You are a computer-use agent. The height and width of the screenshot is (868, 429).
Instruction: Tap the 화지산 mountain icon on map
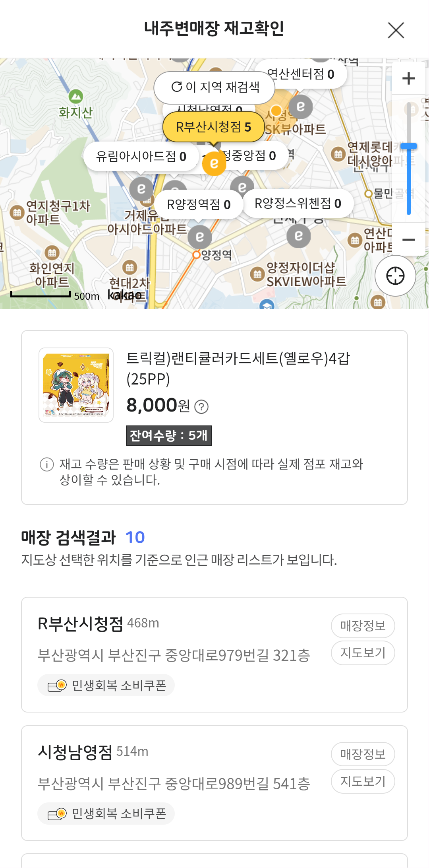(75, 97)
